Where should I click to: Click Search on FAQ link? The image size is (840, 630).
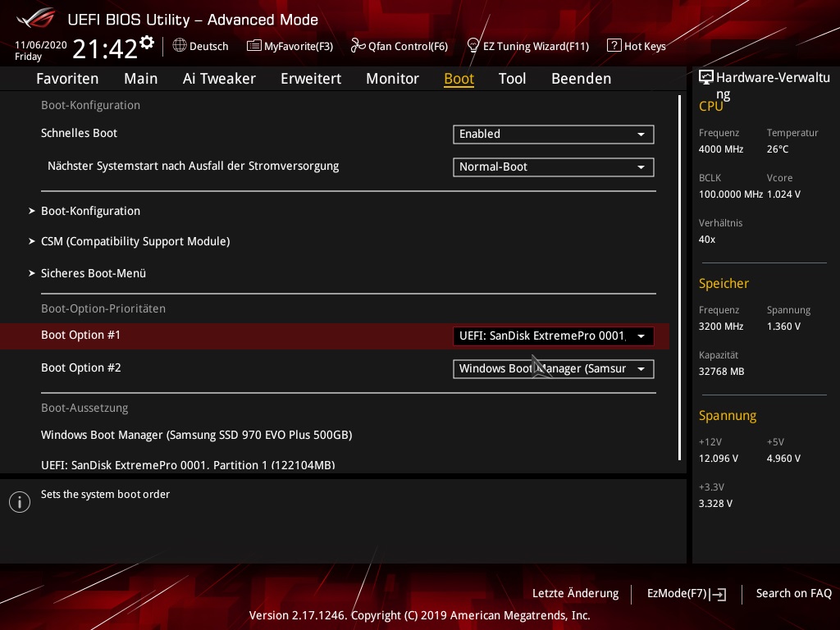pyautogui.click(x=794, y=594)
